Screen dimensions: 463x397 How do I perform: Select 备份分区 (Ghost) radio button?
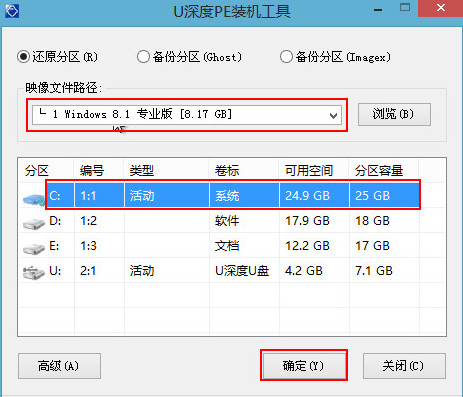point(143,57)
